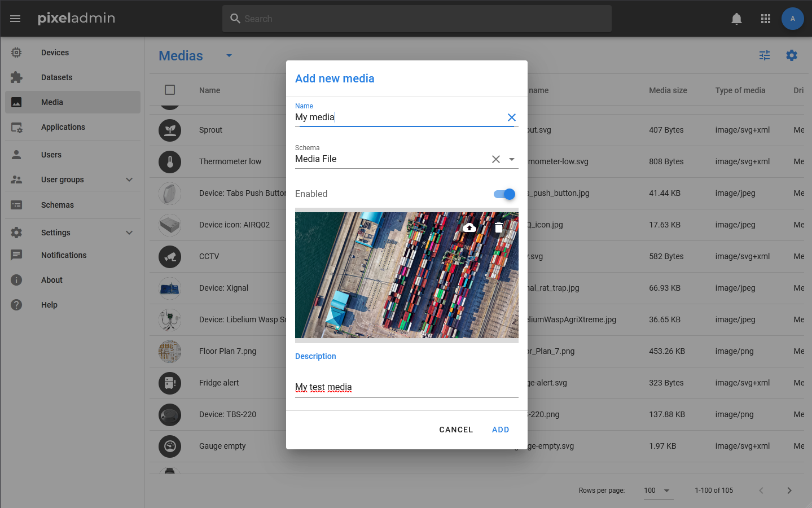
Task: Clear the Schema selection X icon
Action: 495,159
